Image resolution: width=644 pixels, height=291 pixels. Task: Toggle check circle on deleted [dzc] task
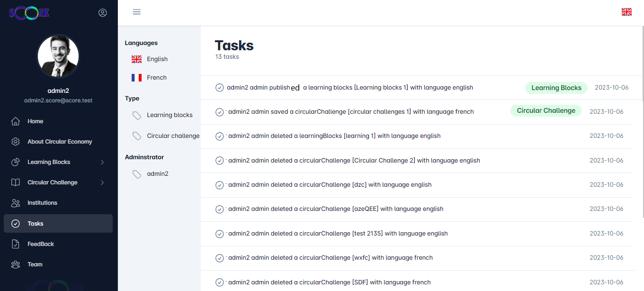pos(220,185)
